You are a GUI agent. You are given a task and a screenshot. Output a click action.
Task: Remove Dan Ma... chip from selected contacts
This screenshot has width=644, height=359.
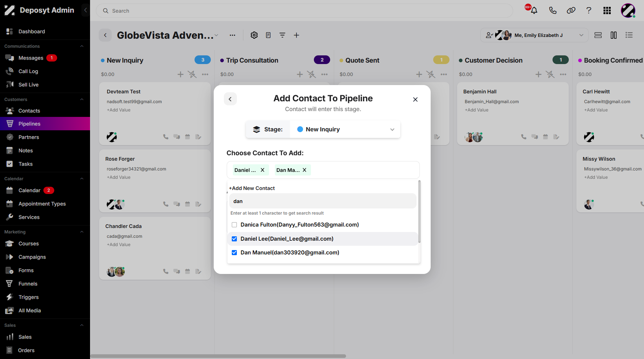(x=304, y=170)
